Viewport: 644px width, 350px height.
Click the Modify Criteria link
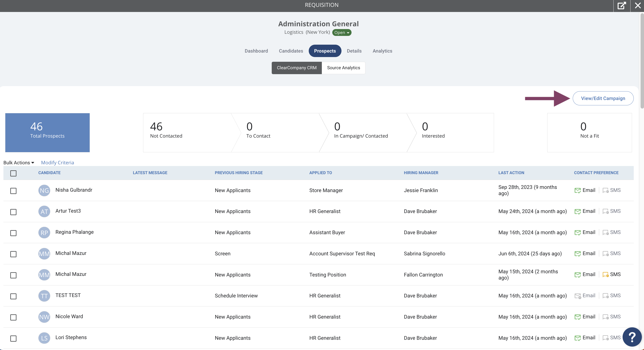(x=58, y=163)
